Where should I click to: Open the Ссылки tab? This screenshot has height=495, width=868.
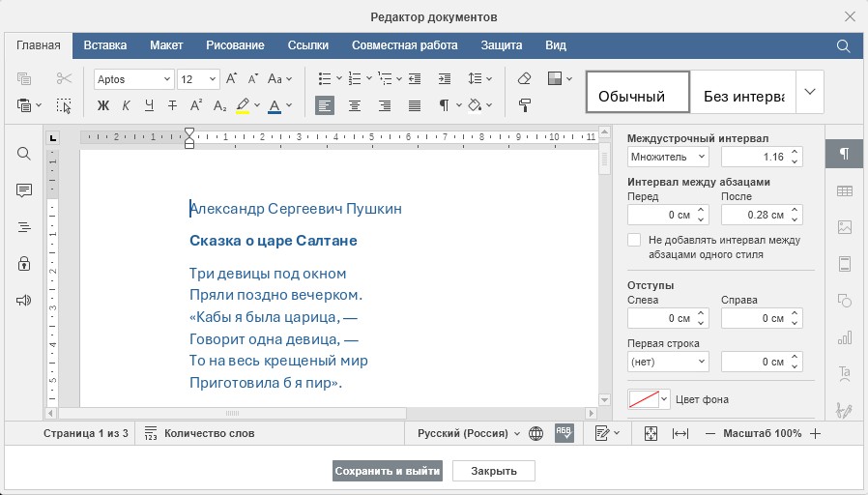coord(307,45)
